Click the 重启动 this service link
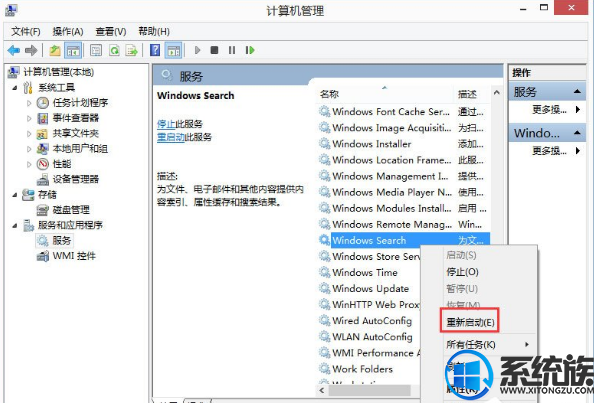This screenshot has height=403, width=594. [170, 137]
